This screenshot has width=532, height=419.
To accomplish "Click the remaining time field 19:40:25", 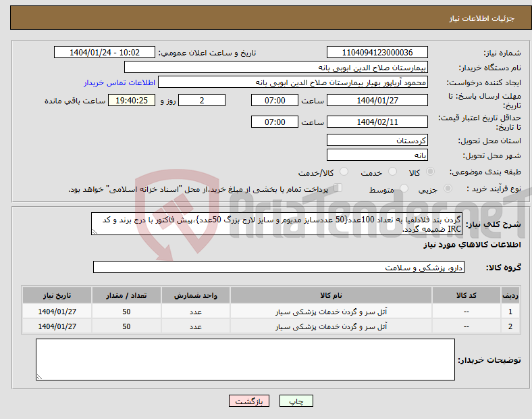I will click(x=132, y=100).
